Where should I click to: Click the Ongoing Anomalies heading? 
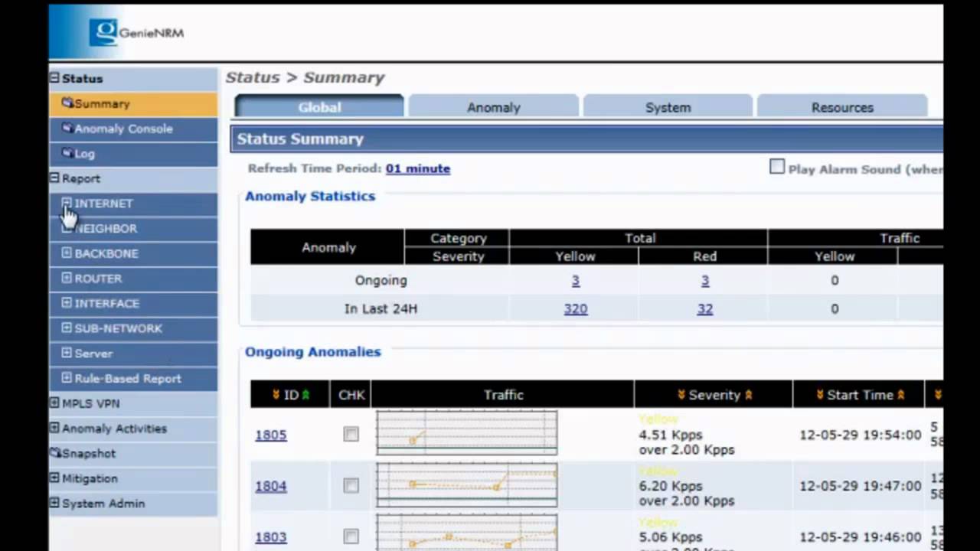coord(312,352)
